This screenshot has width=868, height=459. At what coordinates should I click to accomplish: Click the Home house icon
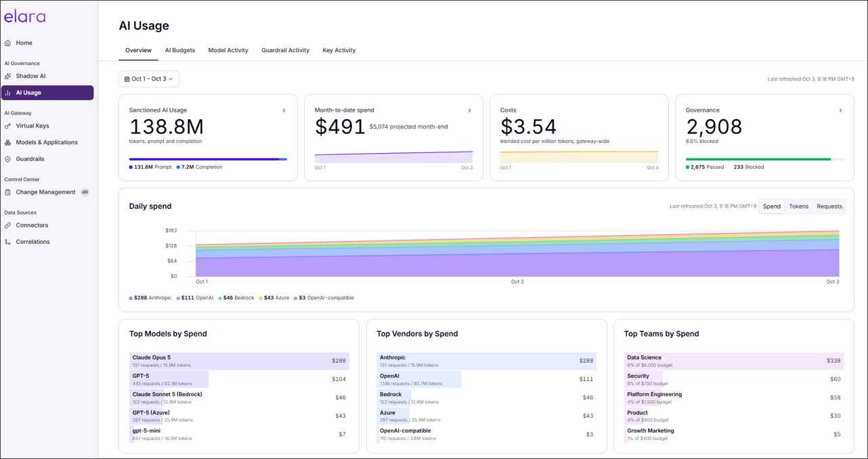coord(8,43)
